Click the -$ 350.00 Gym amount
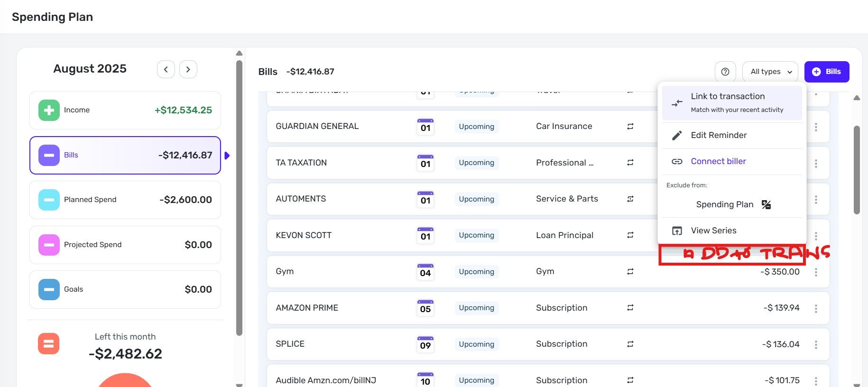 click(780, 272)
